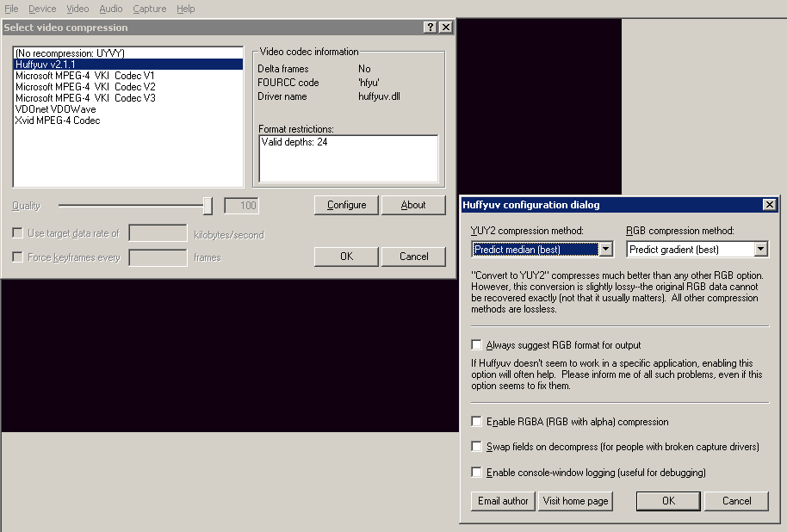
Task: Open RGB compression method dropdown arrow
Action: pos(761,249)
